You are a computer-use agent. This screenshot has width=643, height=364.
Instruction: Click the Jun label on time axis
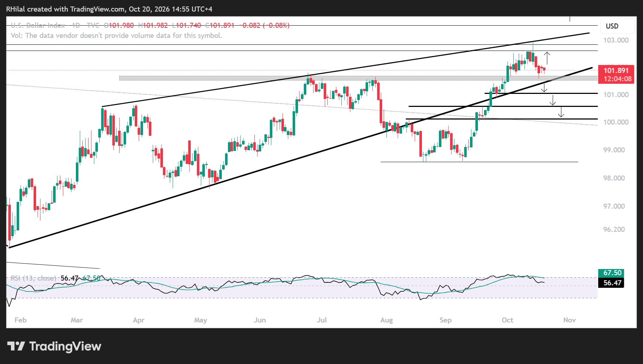pos(260,320)
